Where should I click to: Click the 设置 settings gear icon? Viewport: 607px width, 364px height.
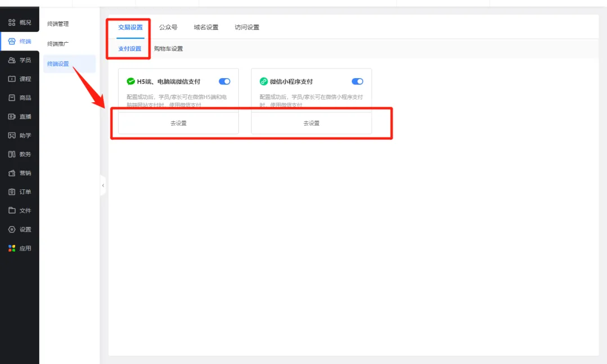[12, 230]
